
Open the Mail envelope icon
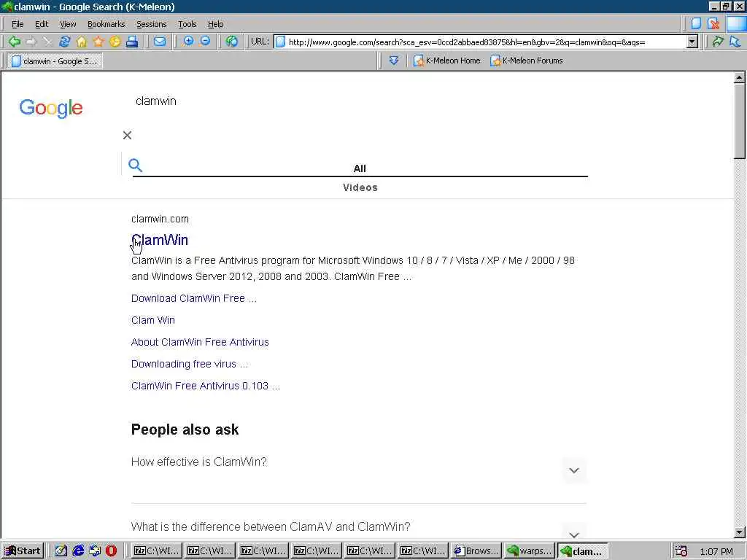click(x=160, y=42)
